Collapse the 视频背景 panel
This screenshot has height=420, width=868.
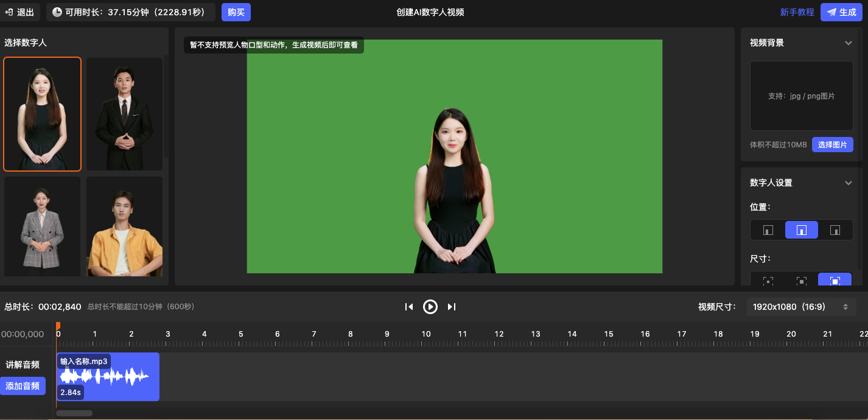pos(849,43)
